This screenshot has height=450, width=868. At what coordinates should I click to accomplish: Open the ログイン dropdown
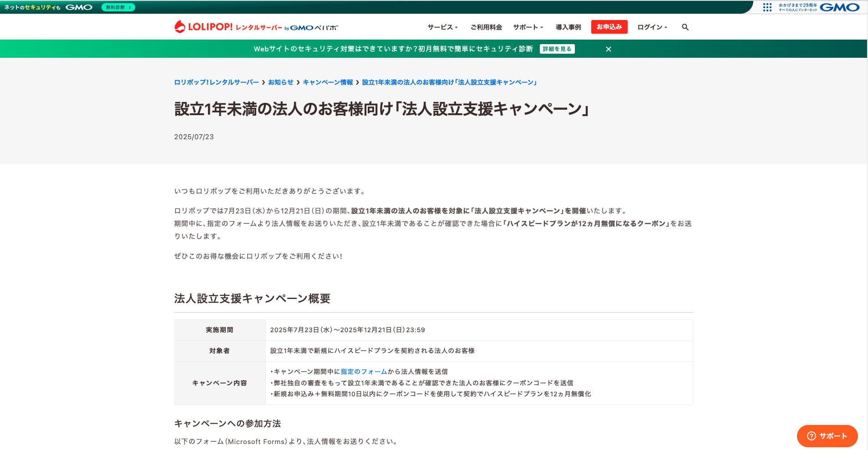pos(652,27)
